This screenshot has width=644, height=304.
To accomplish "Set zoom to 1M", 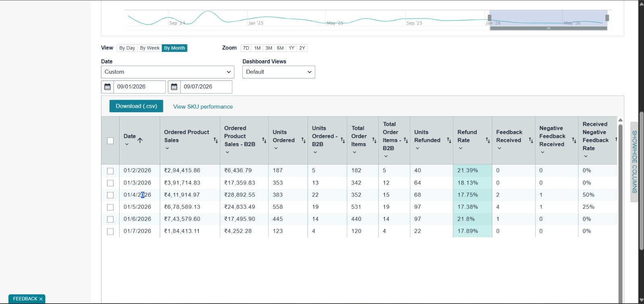I will [257, 48].
